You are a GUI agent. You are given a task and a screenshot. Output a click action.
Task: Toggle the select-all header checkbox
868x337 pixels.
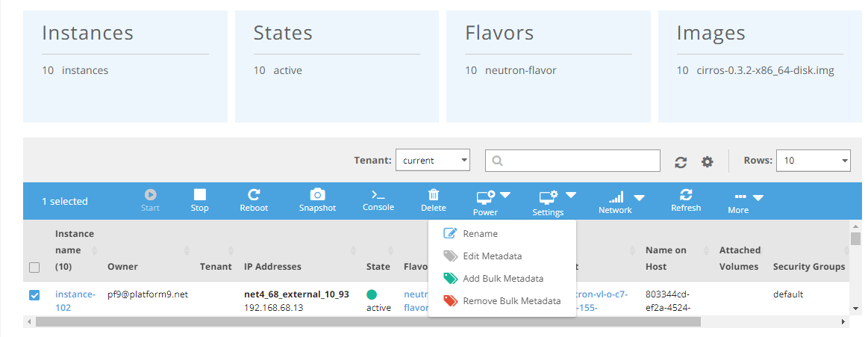click(34, 267)
